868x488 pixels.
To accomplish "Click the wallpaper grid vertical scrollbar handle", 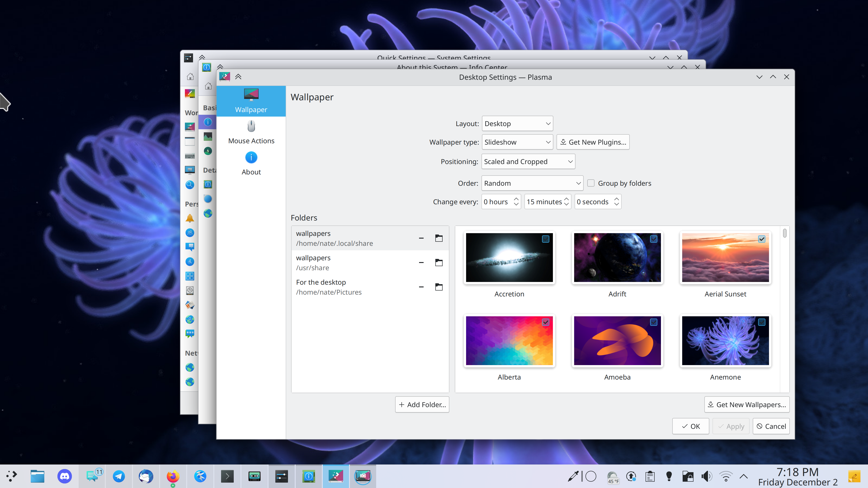I will click(785, 233).
